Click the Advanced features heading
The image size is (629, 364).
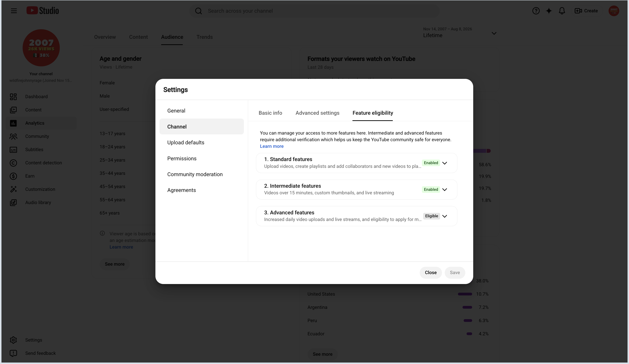(289, 213)
